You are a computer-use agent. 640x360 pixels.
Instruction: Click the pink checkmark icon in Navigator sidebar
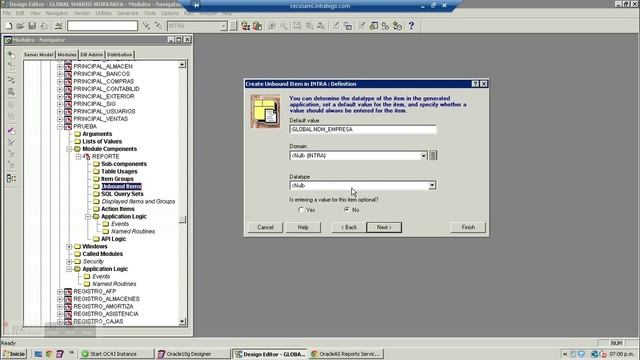coord(11,131)
